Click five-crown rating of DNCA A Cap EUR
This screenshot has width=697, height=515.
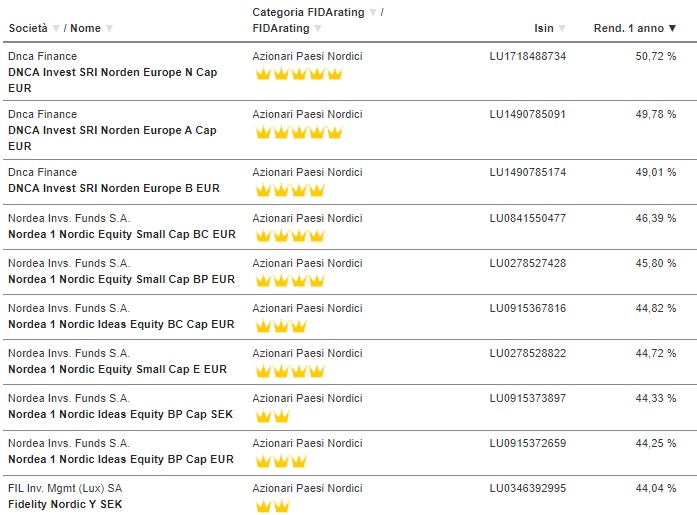299,132
